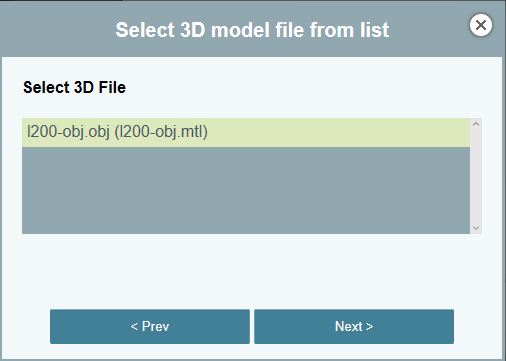Click the scrollbar down arrow

pyautogui.click(x=476, y=228)
